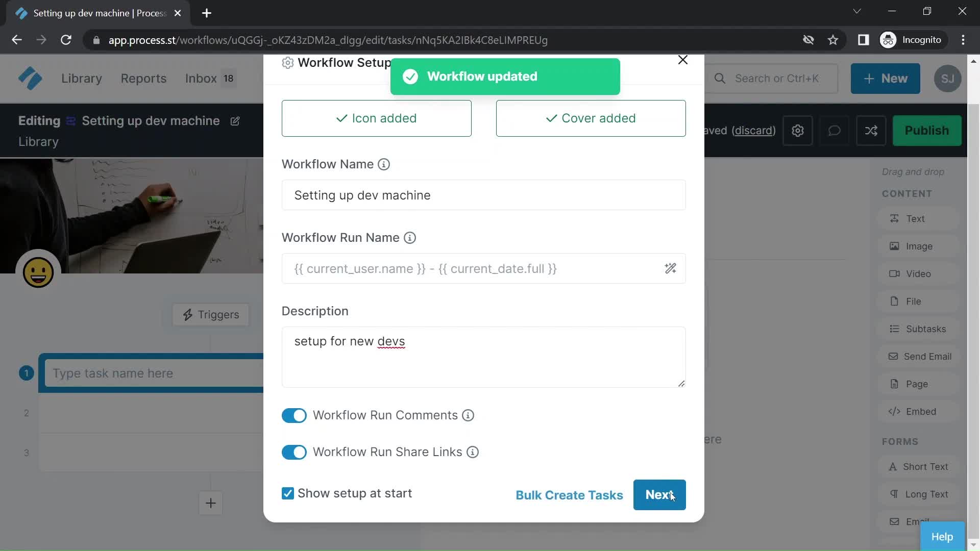Click the Workflow Name input field
980x551 pixels.
(483, 195)
